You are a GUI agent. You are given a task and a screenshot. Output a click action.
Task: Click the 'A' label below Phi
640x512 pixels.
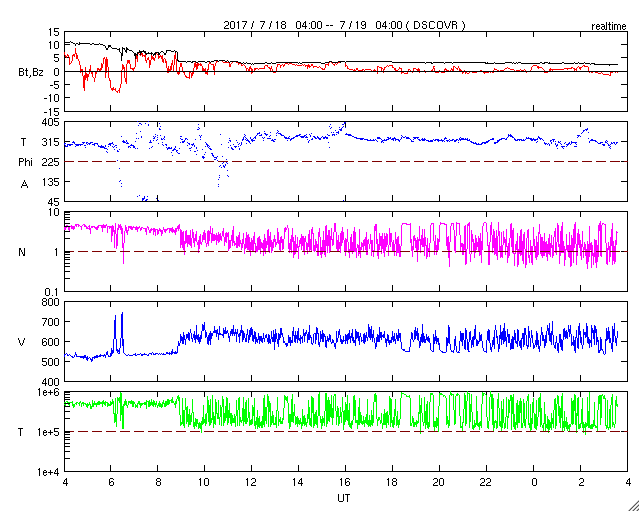pyautogui.click(x=25, y=185)
